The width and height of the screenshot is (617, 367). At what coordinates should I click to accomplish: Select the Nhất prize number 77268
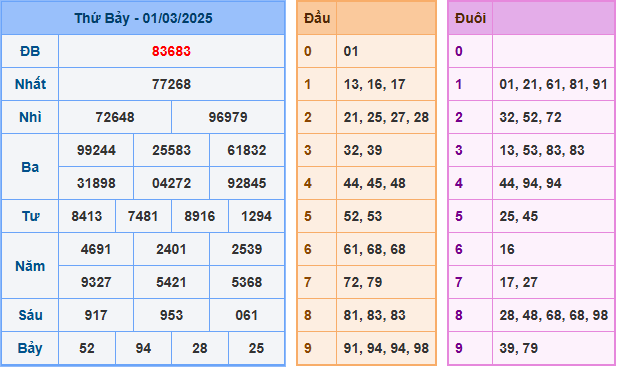click(171, 84)
